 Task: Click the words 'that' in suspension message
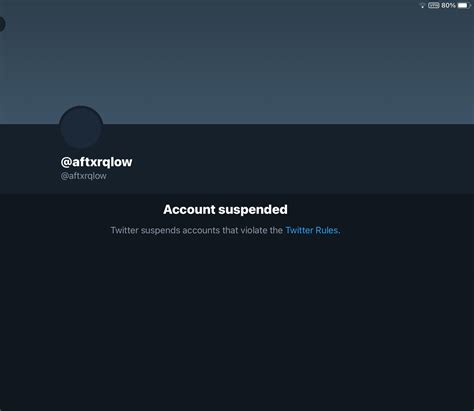[x=230, y=230]
